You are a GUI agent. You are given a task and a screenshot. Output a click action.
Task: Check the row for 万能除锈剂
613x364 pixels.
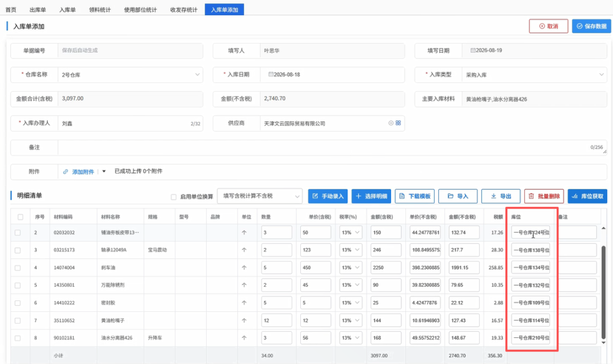(18, 285)
